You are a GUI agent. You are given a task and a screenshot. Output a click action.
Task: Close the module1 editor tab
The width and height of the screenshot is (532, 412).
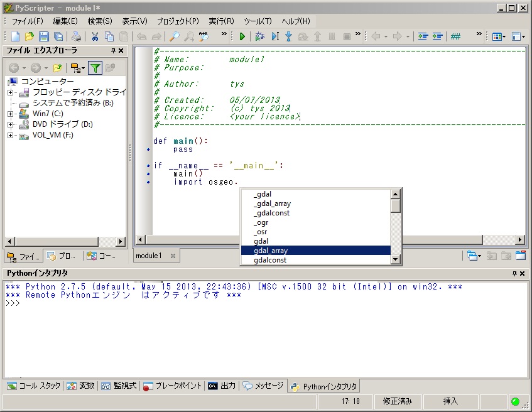pos(173,256)
